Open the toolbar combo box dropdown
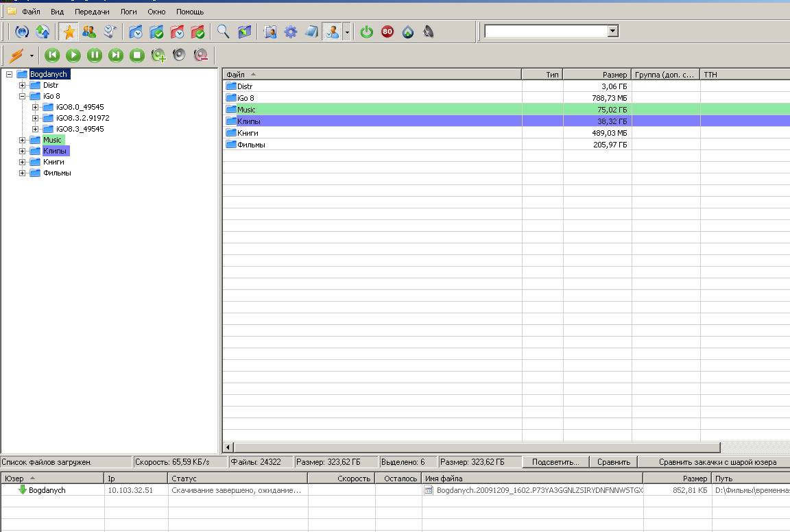The image size is (790, 532). click(612, 31)
